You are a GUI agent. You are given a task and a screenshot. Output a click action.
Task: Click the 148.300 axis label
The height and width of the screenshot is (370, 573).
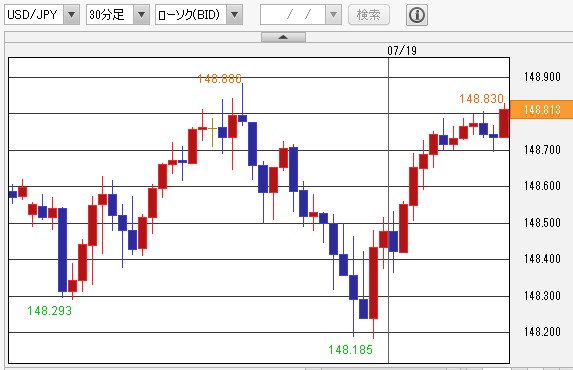[x=542, y=295]
